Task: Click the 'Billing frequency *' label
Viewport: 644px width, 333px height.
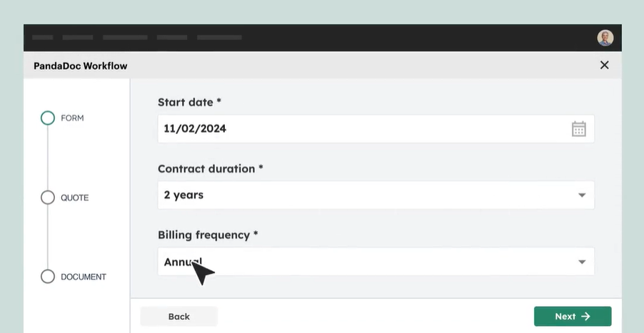Action: (208, 235)
